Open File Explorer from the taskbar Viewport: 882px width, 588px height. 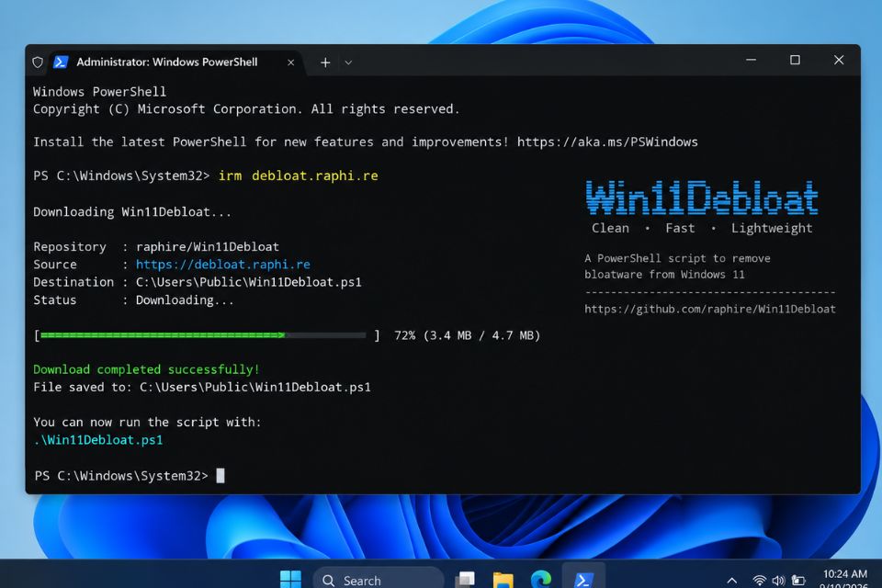coord(503,580)
